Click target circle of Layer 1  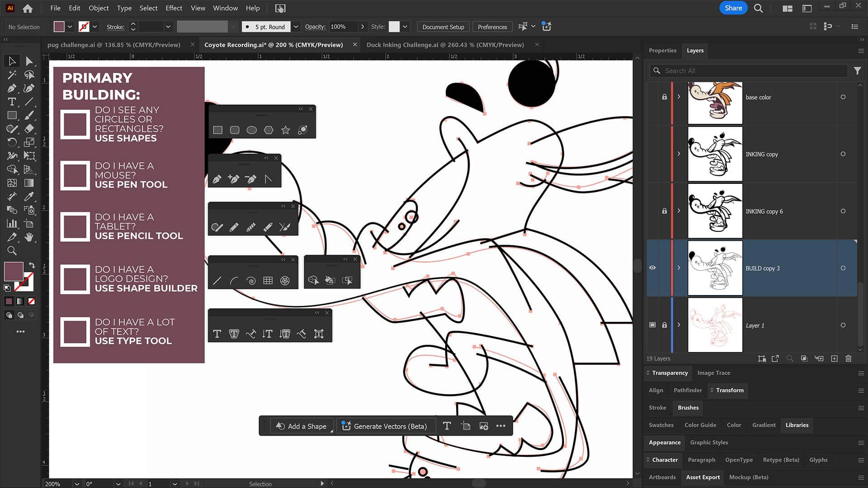coord(843,325)
